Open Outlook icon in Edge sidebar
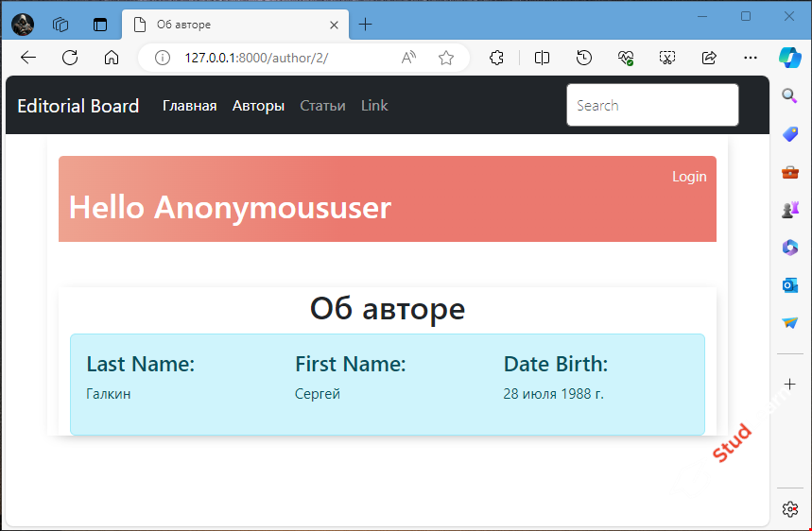Image resolution: width=812 pixels, height=531 pixels. [790, 285]
